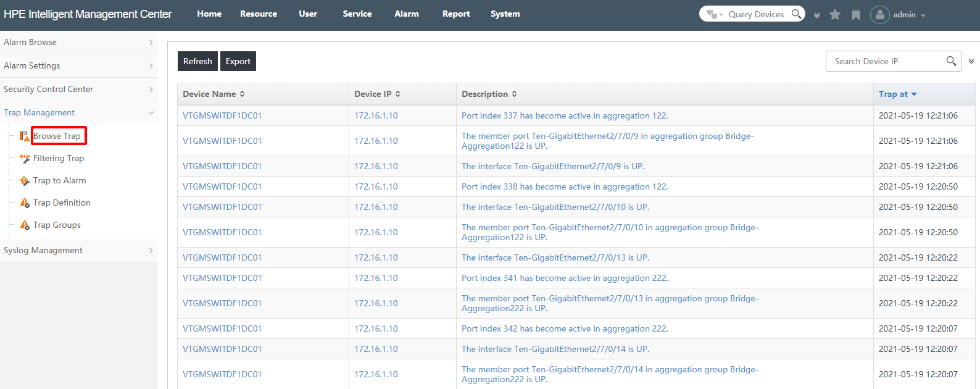980x389 pixels.
Task: Open VTGMSWITDF1DC01 in the Port index 337 row
Action: coord(222,115)
